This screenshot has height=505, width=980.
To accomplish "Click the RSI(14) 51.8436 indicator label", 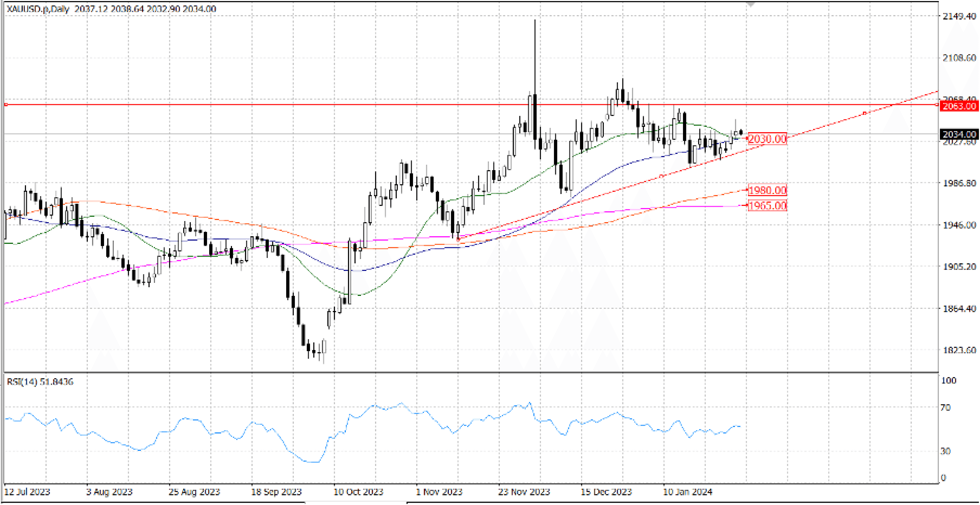I will 40,381.
